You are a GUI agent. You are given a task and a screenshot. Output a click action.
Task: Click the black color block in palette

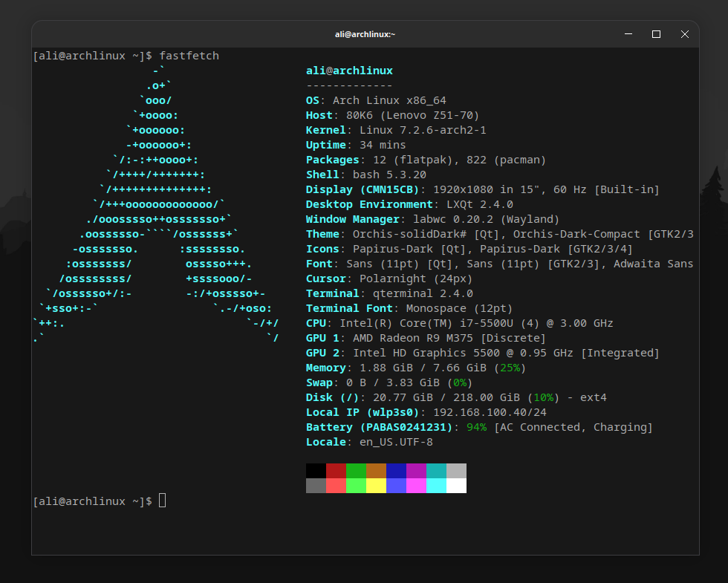pos(316,471)
